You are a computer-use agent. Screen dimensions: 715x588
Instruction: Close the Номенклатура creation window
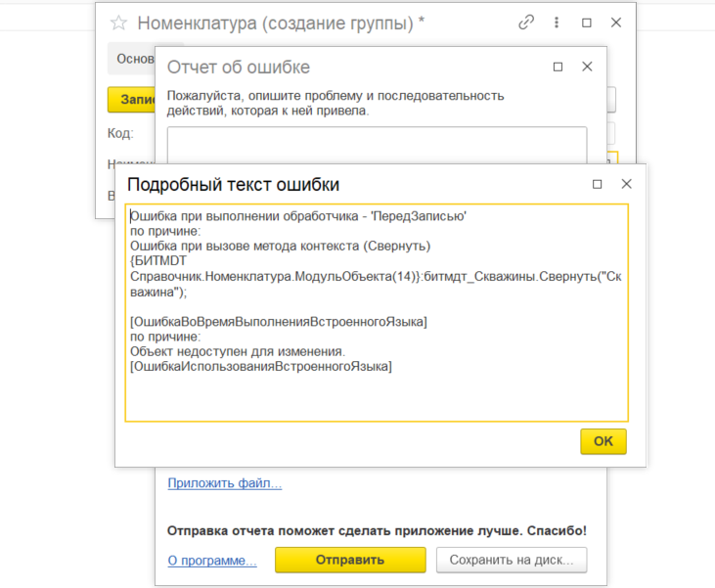pos(616,23)
